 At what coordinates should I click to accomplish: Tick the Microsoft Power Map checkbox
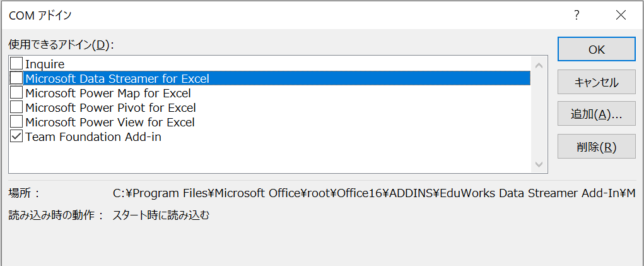click(16, 93)
